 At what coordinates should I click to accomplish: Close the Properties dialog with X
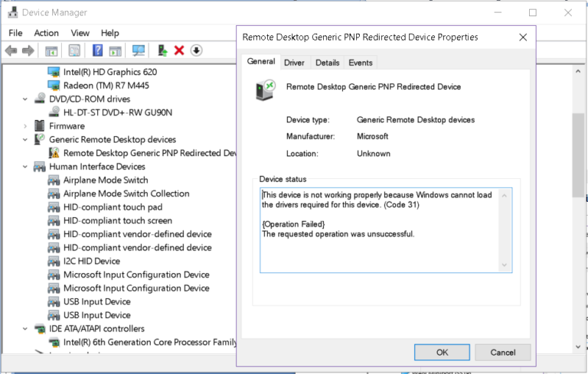point(523,37)
